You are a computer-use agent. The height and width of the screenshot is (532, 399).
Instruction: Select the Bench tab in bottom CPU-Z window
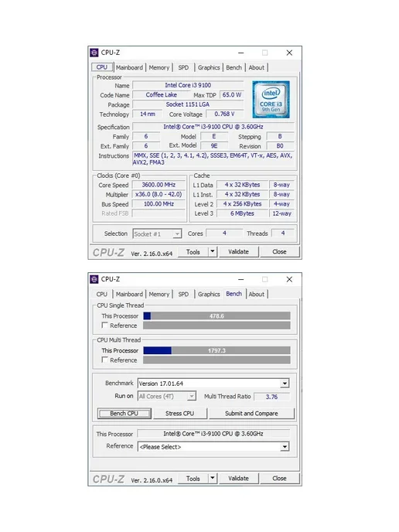point(234,294)
